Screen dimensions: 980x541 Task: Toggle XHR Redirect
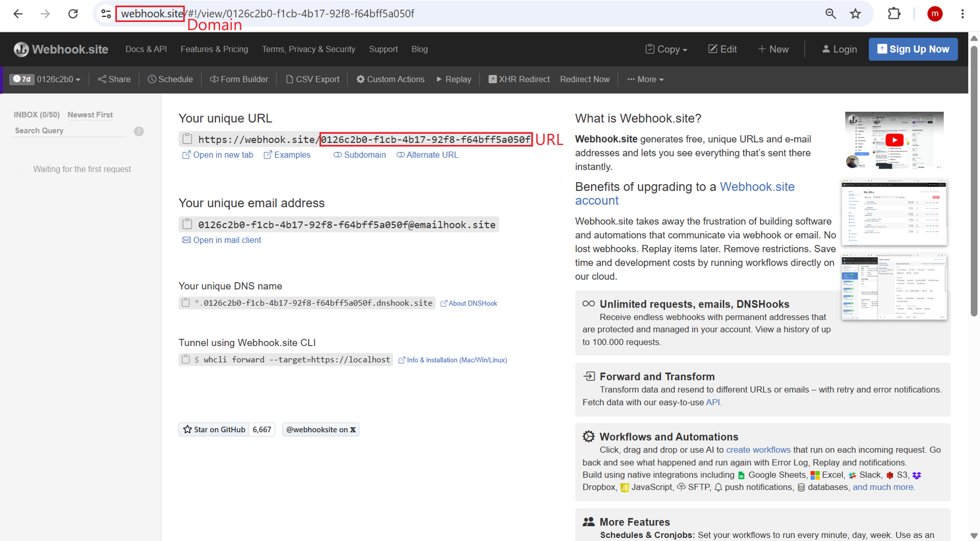(x=519, y=79)
